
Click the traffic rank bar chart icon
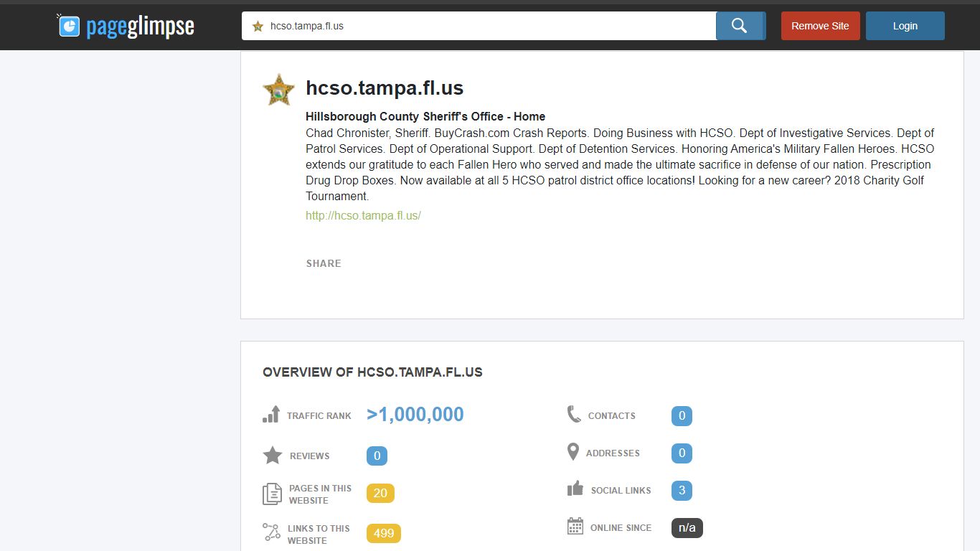coord(271,415)
